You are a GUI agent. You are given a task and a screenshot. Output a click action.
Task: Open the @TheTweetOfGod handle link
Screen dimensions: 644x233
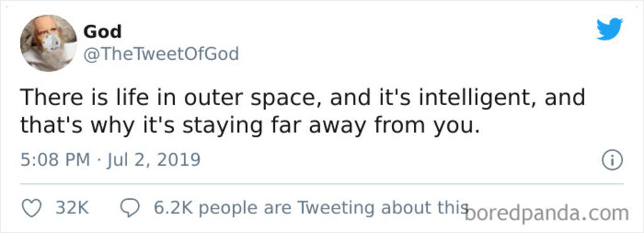(161, 54)
